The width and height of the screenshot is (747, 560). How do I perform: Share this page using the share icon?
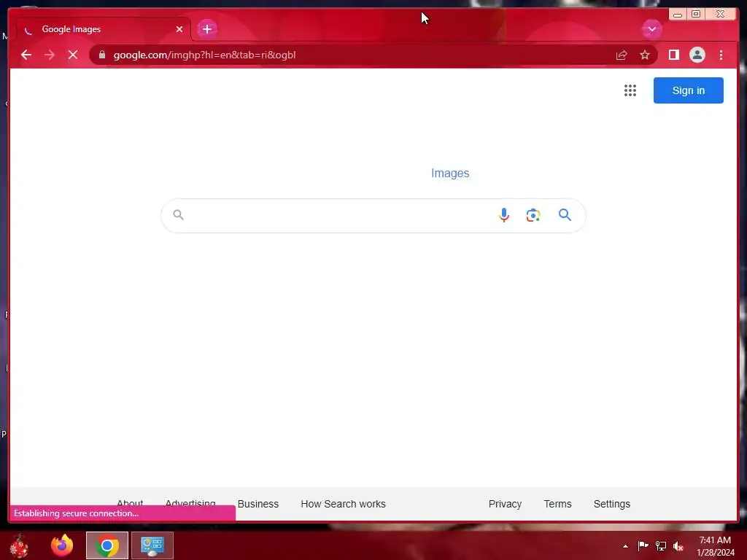coord(622,55)
